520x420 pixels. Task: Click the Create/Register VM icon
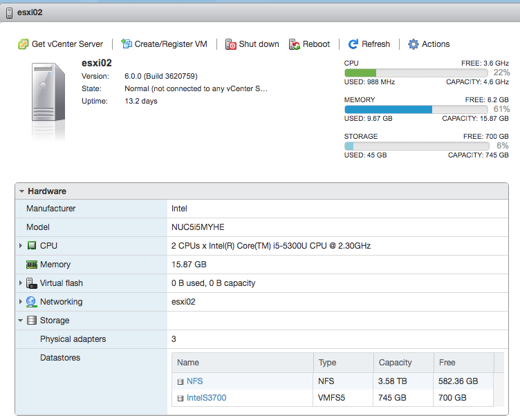127,44
